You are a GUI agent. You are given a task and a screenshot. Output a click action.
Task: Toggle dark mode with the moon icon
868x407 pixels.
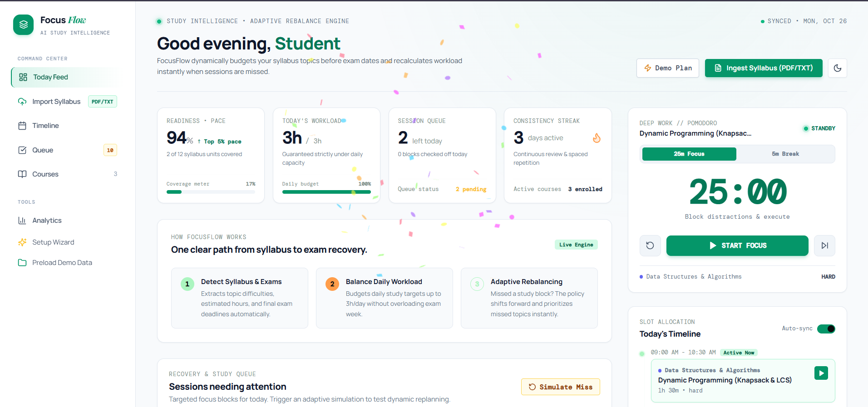(838, 68)
